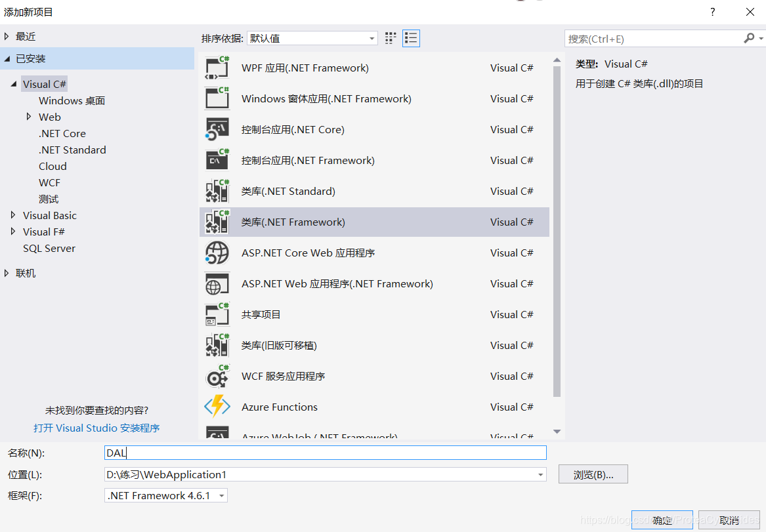Viewport: 766px width, 532px height.
Task: Select Windows 窗体应用(.NET Framework) template name
Action: (326, 98)
